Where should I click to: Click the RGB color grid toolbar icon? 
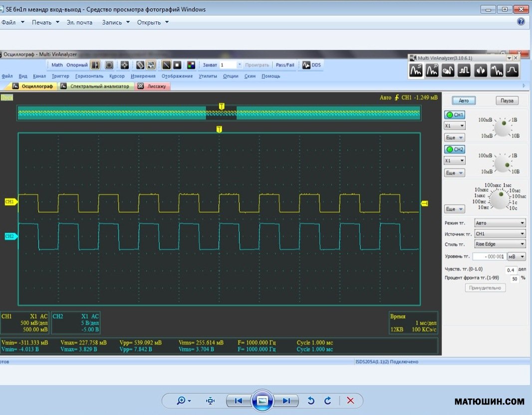point(191,65)
